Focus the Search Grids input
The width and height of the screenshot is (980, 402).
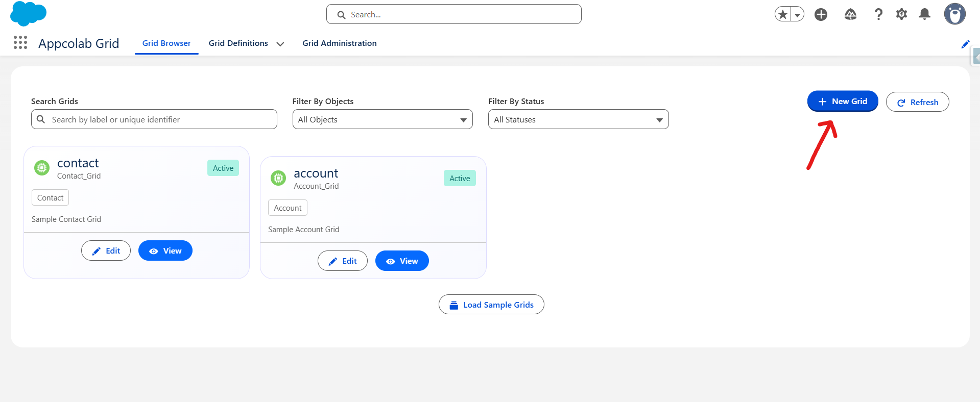154,119
